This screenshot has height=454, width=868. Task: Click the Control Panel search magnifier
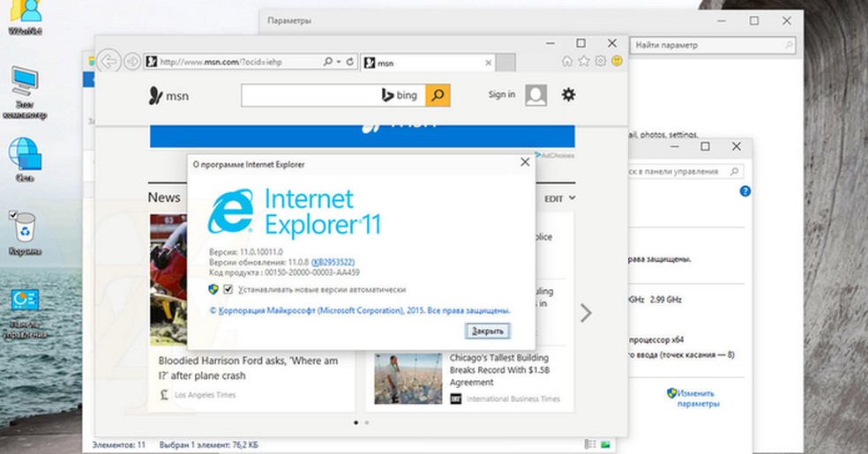click(x=735, y=171)
